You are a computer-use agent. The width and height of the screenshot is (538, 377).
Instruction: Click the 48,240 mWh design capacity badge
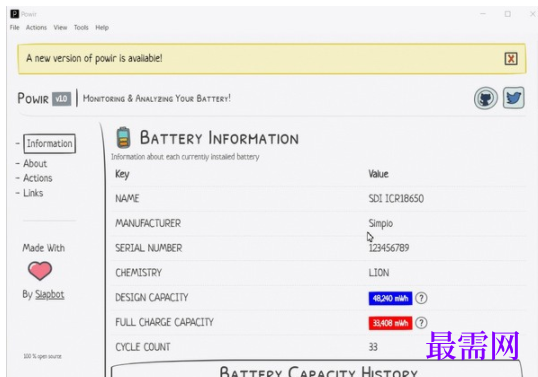point(390,298)
